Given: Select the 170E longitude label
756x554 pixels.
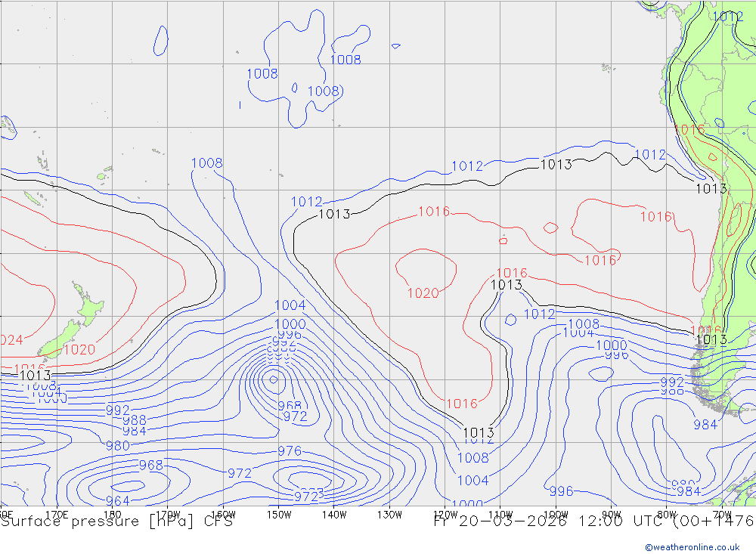Looking at the screenshot, I should (57, 515).
